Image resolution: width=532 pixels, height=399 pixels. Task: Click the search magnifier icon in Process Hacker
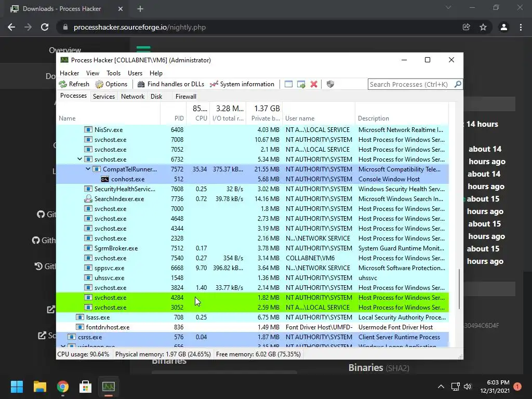tap(458, 84)
